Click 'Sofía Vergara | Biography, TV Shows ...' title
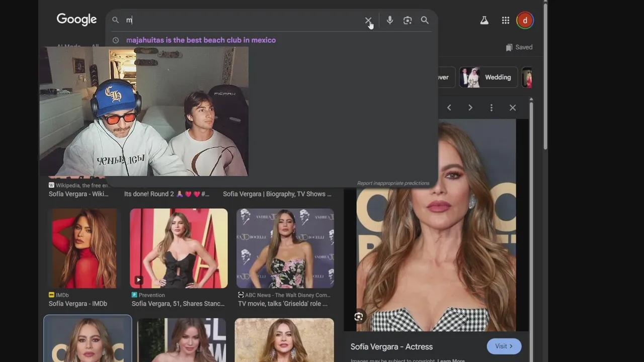Image resolution: width=644 pixels, height=362 pixels. (277, 194)
